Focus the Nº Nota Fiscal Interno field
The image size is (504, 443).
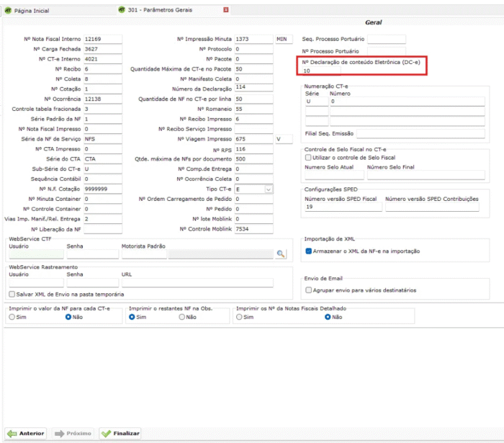(102, 39)
